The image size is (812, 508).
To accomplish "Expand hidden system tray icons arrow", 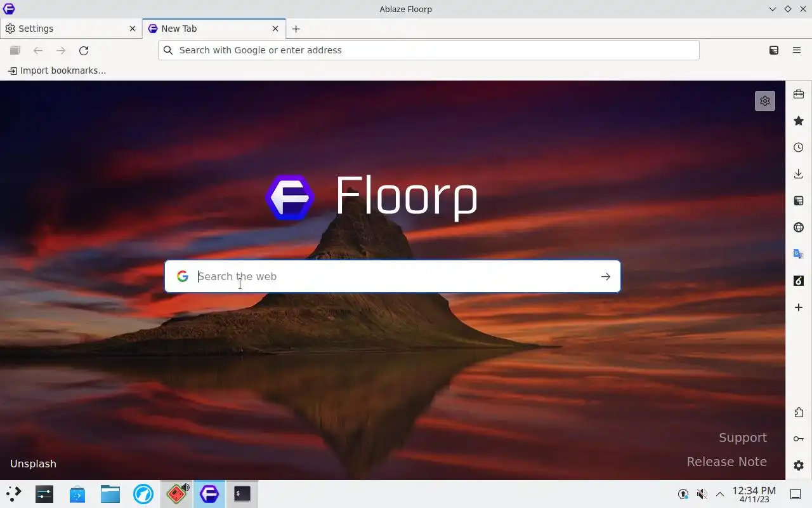I will point(720,494).
